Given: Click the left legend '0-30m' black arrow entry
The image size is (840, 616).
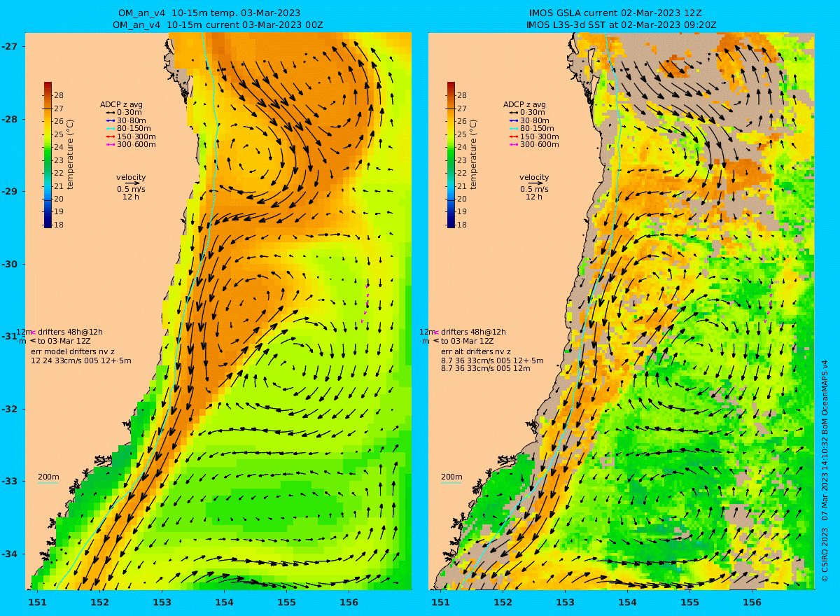Looking at the screenshot, I should pyautogui.click(x=125, y=112).
